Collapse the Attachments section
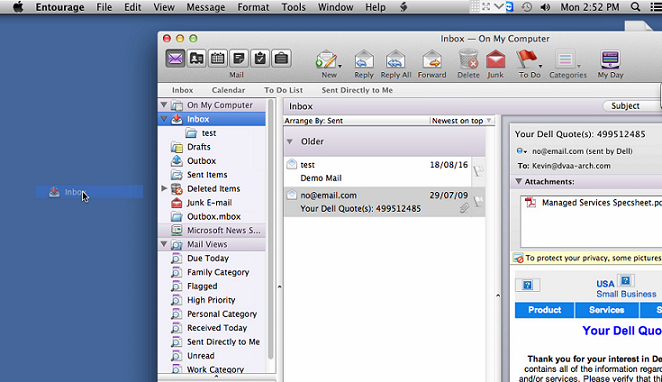 (x=518, y=181)
